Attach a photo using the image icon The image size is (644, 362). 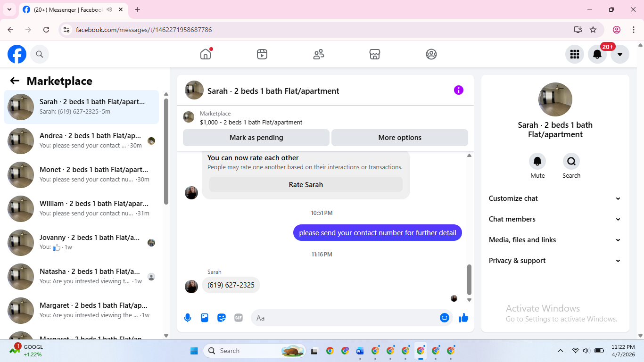(x=205, y=318)
